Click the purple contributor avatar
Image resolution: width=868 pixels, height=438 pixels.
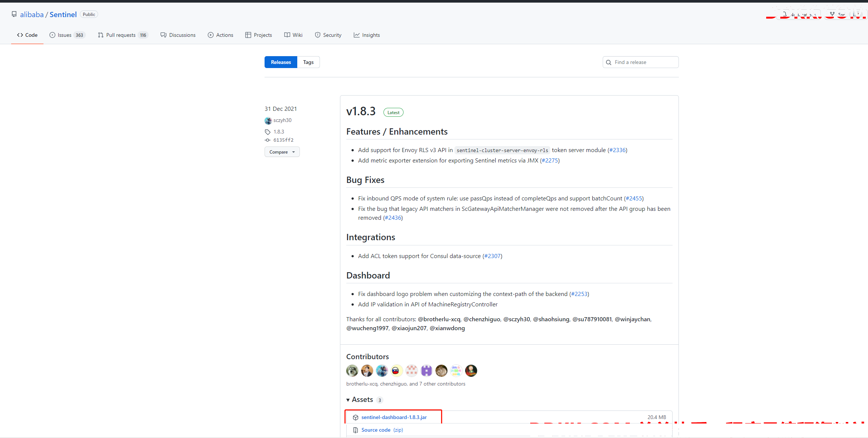(x=427, y=371)
